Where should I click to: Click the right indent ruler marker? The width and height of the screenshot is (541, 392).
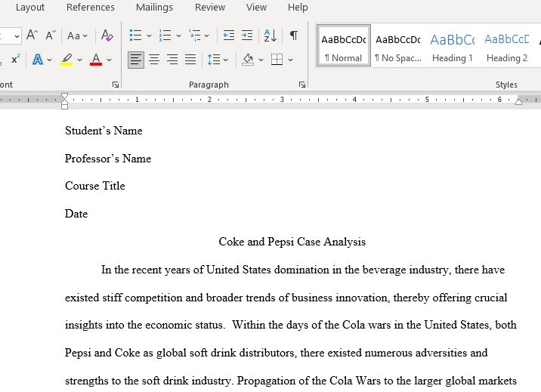click(x=518, y=101)
